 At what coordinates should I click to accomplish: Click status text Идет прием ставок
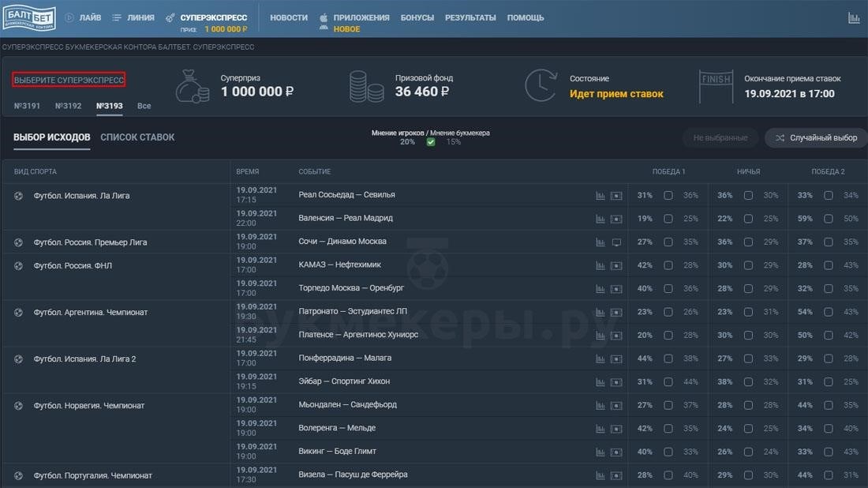(x=616, y=94)
